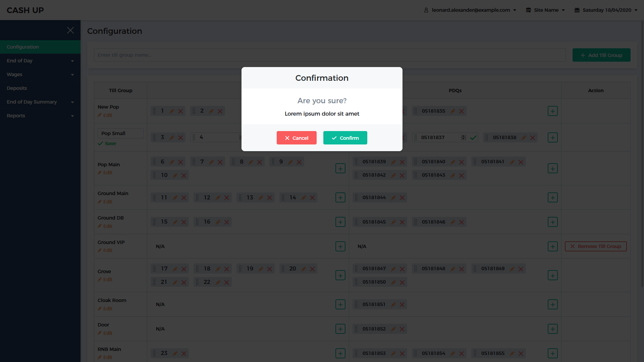Click pencil icon for till 6
This screenshot has height=362, width=644.
click(x=172, y=162)
